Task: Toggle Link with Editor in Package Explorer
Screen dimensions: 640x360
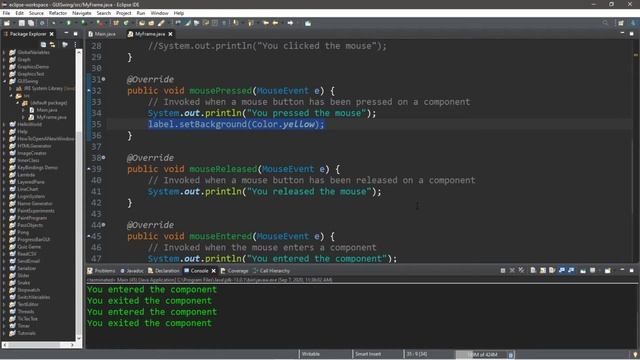Action: 52,44
